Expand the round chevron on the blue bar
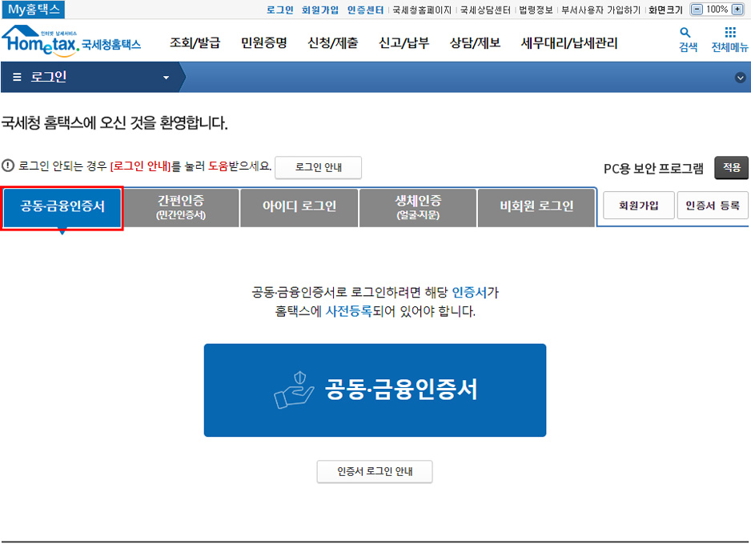This screenshot has height=560, width=751. (x=740, y=78)
